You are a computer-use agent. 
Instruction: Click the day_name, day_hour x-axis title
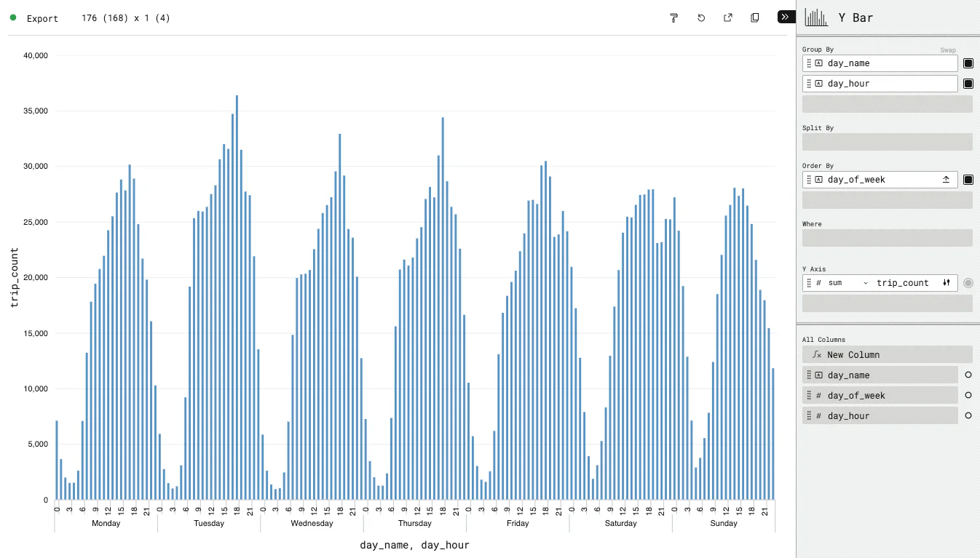pyautogui.click(x=415, y=545)
